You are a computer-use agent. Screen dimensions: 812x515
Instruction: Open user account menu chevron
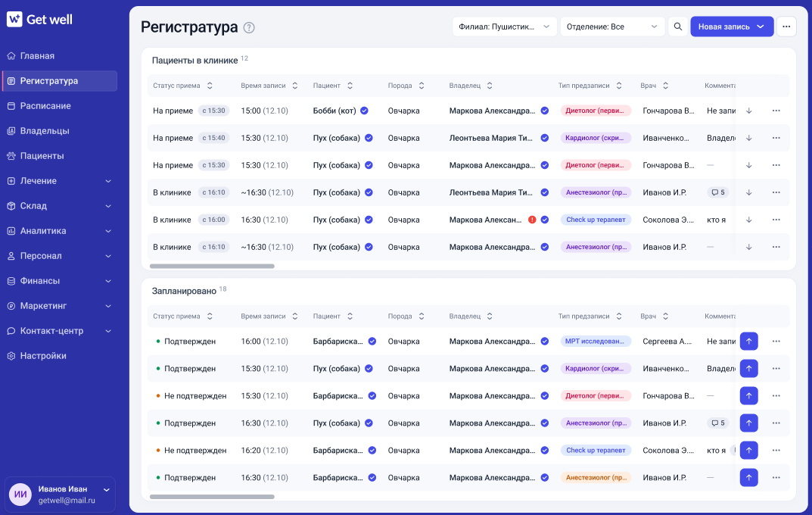tap(106, 489)
